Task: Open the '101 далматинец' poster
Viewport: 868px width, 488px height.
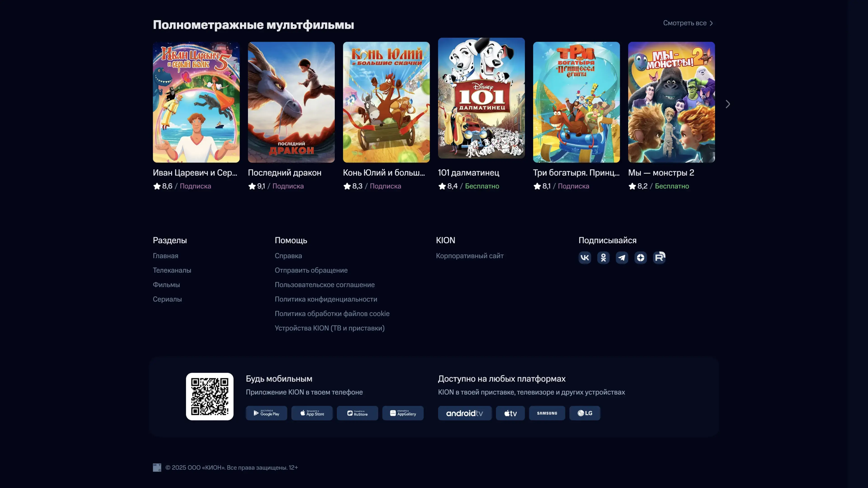Action: coord(481,98)
